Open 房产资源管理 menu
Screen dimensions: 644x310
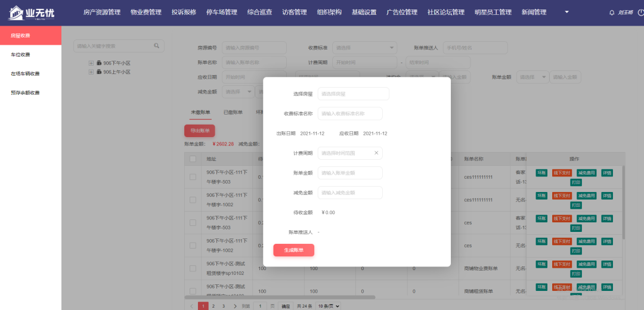click(x=102, y=13)
